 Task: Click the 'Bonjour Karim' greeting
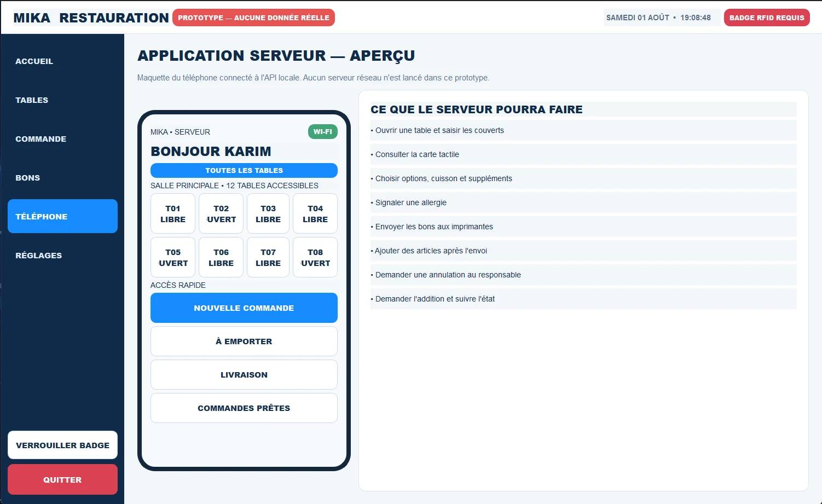pos(211,151)
